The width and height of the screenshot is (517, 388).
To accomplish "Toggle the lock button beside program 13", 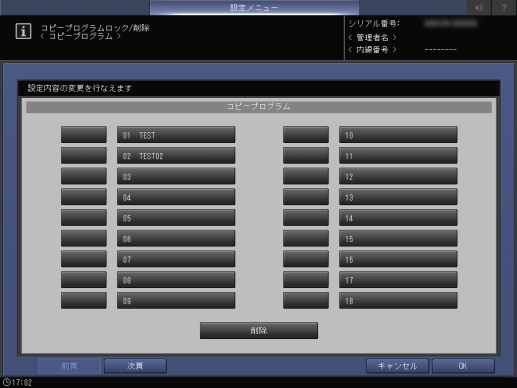I will 306,197.
